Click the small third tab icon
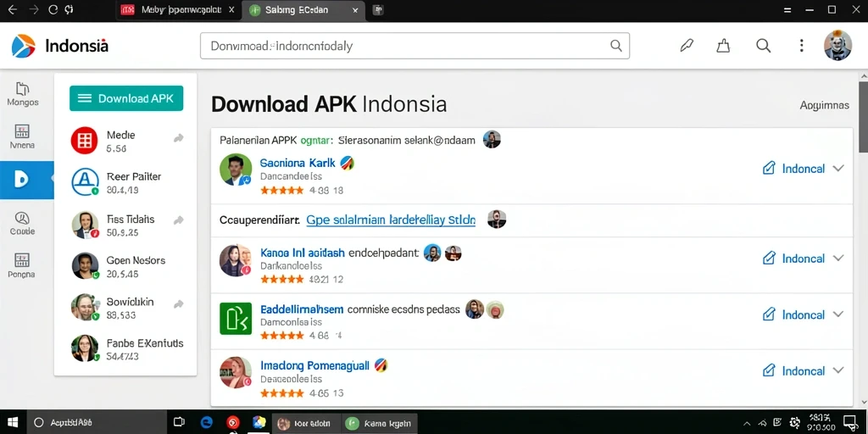Image resolution: width=868 pixels, height=434 pixels. 379,9
